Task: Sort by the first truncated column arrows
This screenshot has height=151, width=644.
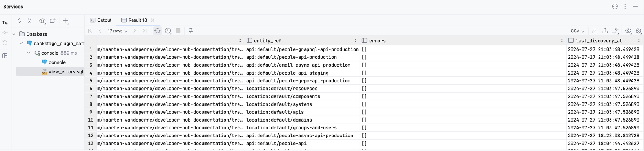Action: coord(240,41)
